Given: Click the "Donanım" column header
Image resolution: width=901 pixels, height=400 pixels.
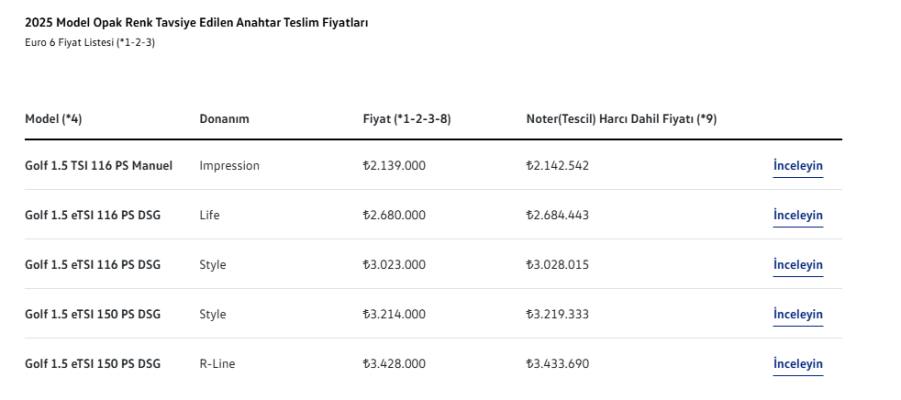Looking at the screenshot, I should click(224, 119).
